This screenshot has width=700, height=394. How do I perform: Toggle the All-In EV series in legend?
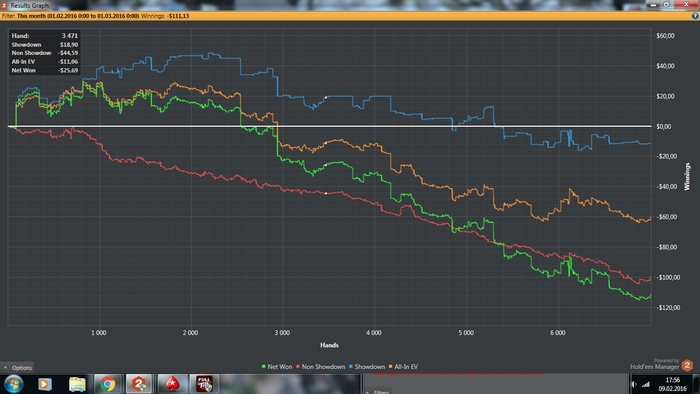404,367
